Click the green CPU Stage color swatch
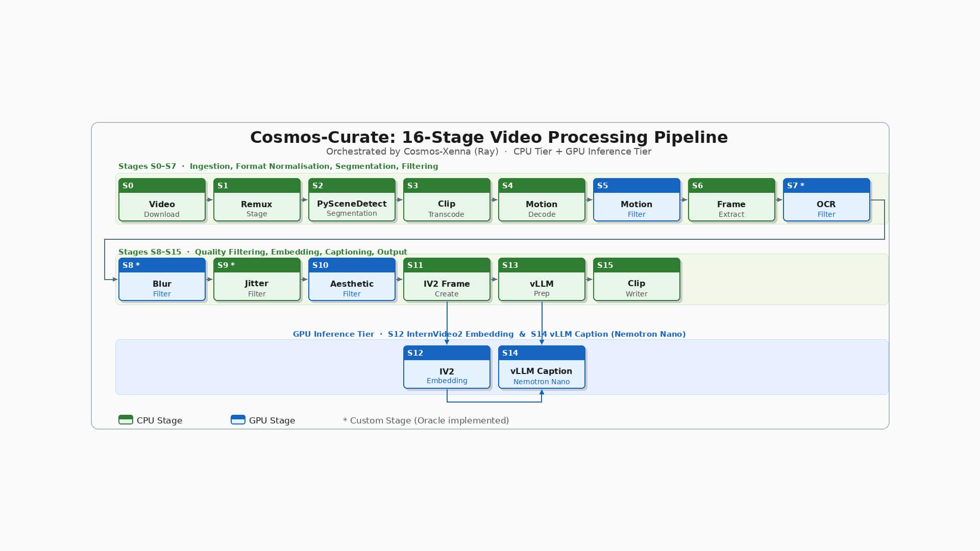The width and height of the screenshot is (980, 551). point(126,419)
